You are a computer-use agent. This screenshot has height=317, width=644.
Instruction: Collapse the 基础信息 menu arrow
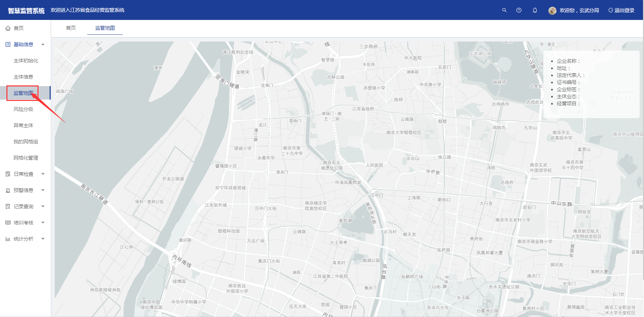pyautogui.click(x=43, y=45)
